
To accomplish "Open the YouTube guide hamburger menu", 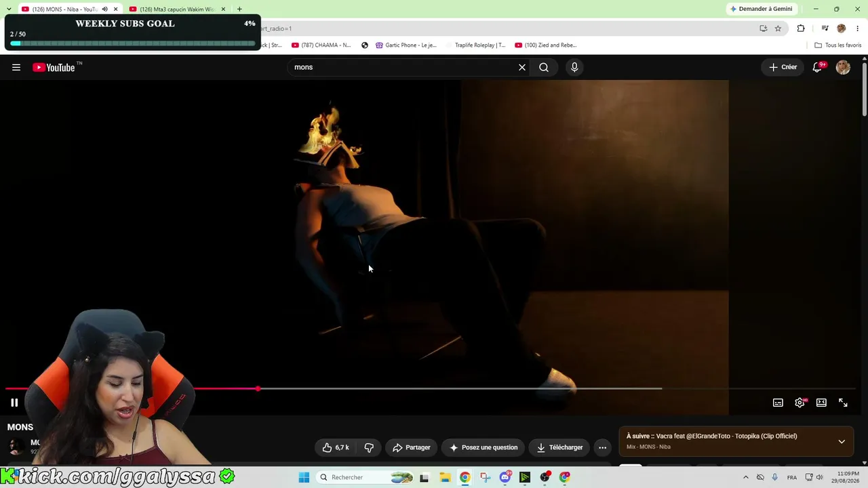I will [x=16, y=67].
